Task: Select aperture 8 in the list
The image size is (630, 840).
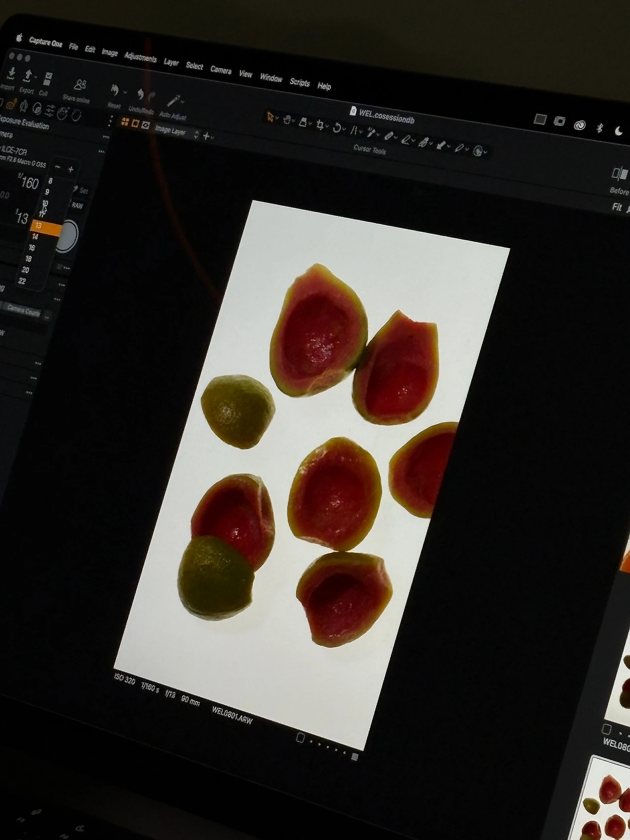Action: click(50, 181)
